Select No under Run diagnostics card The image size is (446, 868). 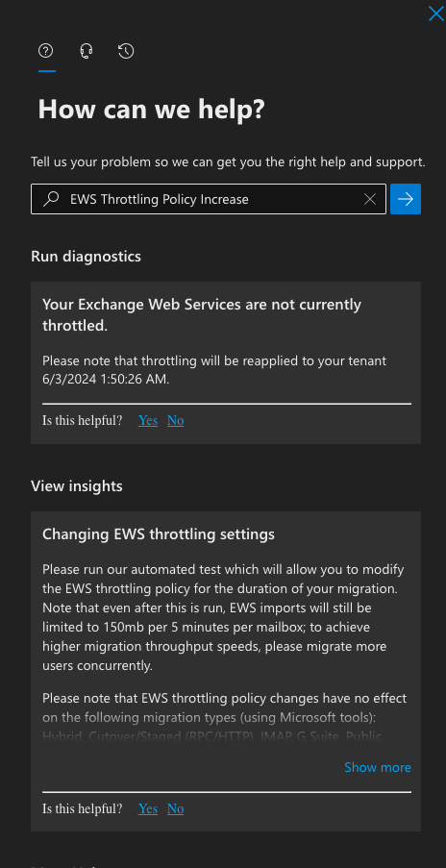click(x=175, y=421)
